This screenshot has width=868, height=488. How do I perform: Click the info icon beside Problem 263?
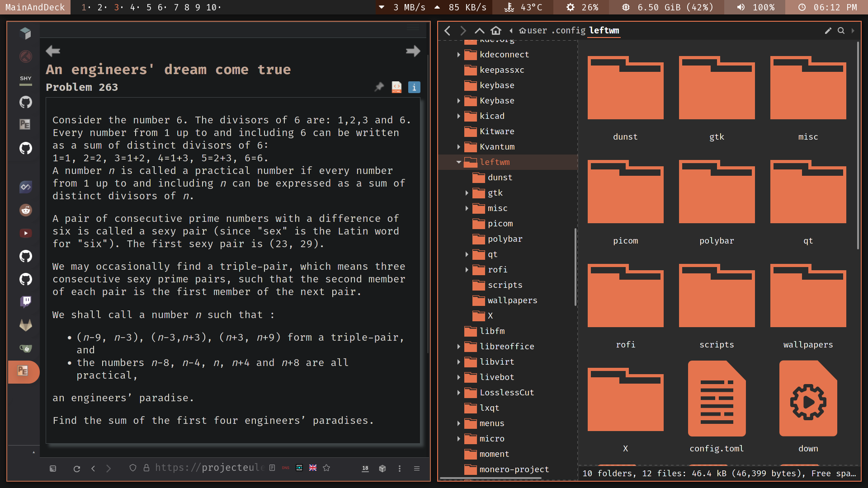414,87
